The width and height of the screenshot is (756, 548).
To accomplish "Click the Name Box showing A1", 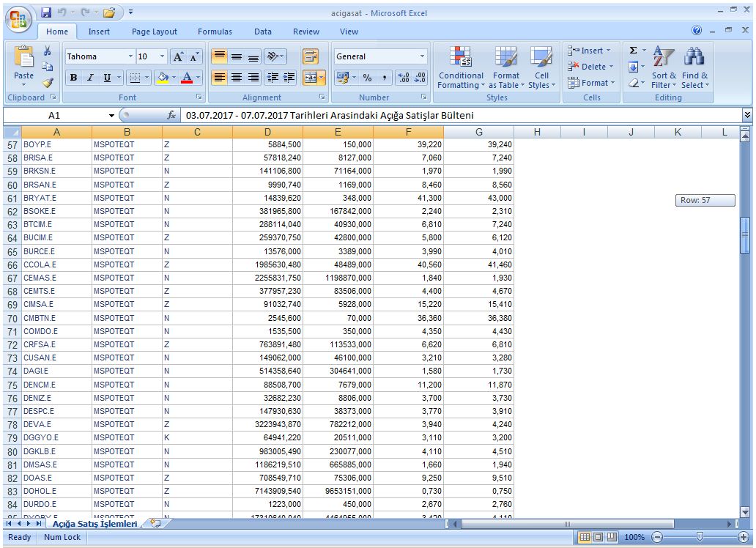I will click(54, 115).
